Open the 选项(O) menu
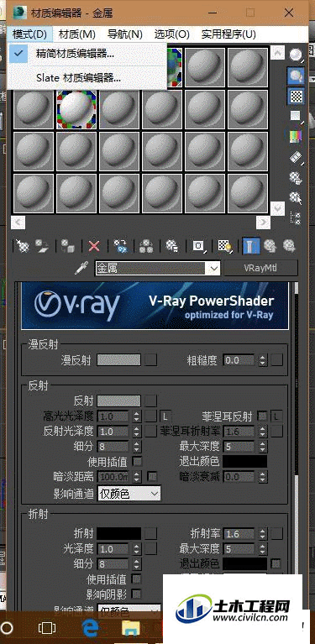This screenshot has width=315, height=644. (171, 34)
